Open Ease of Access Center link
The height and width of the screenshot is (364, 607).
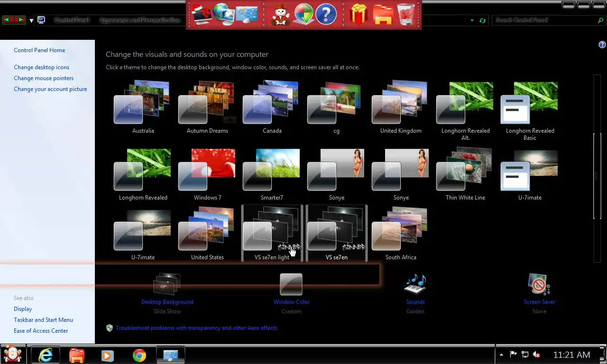click(x=41, y=331)
